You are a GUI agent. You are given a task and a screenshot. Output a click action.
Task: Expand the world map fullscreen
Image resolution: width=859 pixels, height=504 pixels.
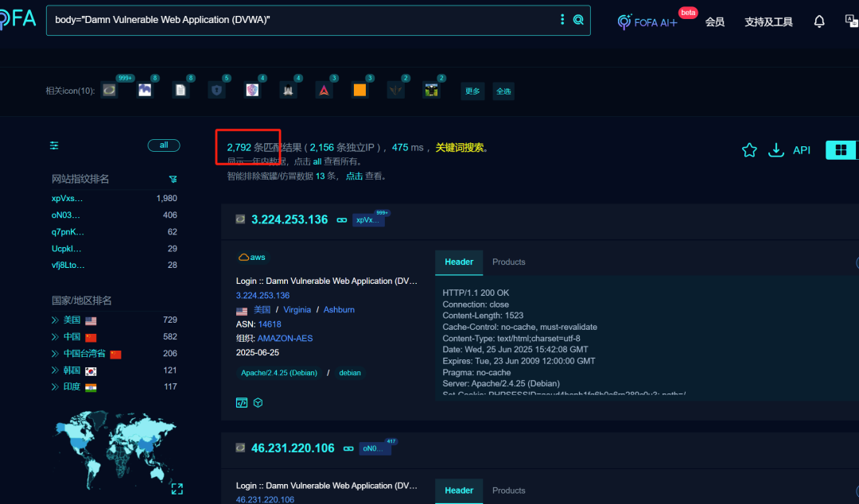(x=177, y=489)
